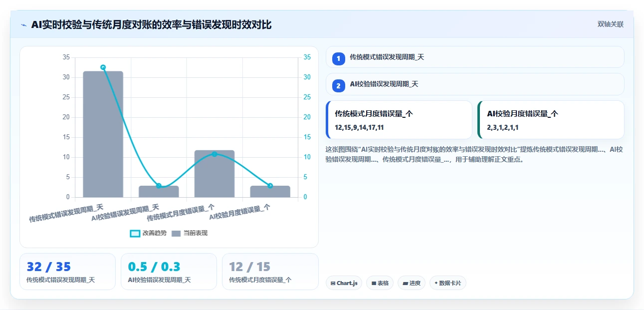
Task: Click the bar for AI校验错误发现周期_天
Action: pos(159,192)
